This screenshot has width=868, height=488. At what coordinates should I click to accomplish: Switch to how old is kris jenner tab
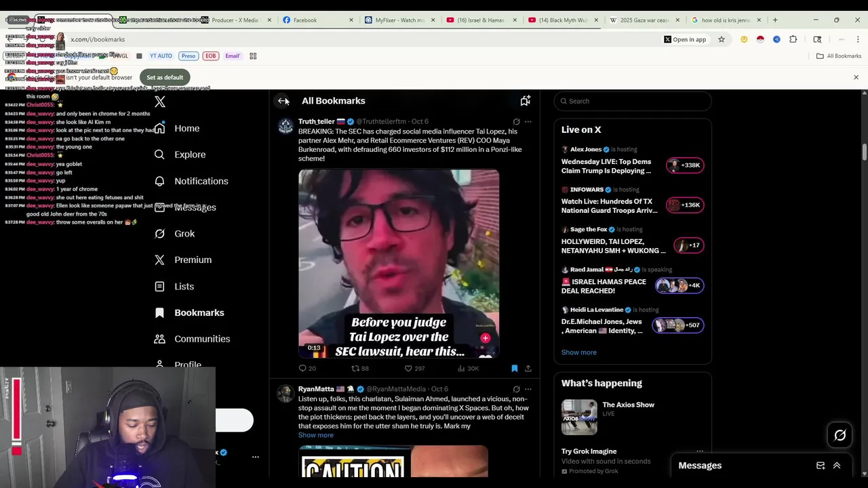click(x=725, y=20)
